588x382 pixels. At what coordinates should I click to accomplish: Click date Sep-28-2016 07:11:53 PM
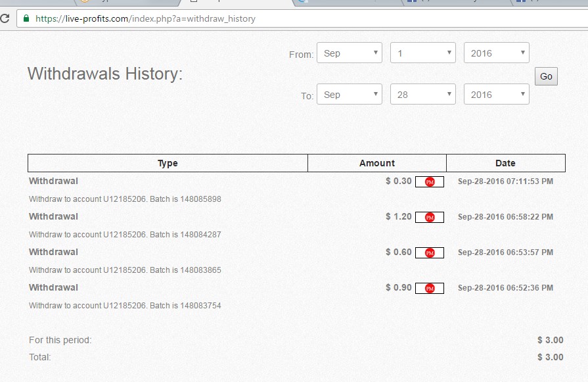click(505, 181)
